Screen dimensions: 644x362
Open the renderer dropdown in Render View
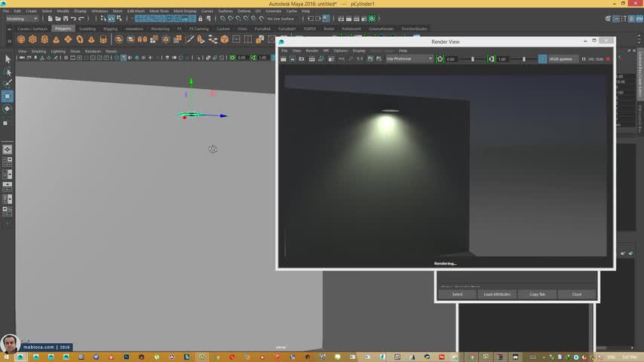pos(409,59)
